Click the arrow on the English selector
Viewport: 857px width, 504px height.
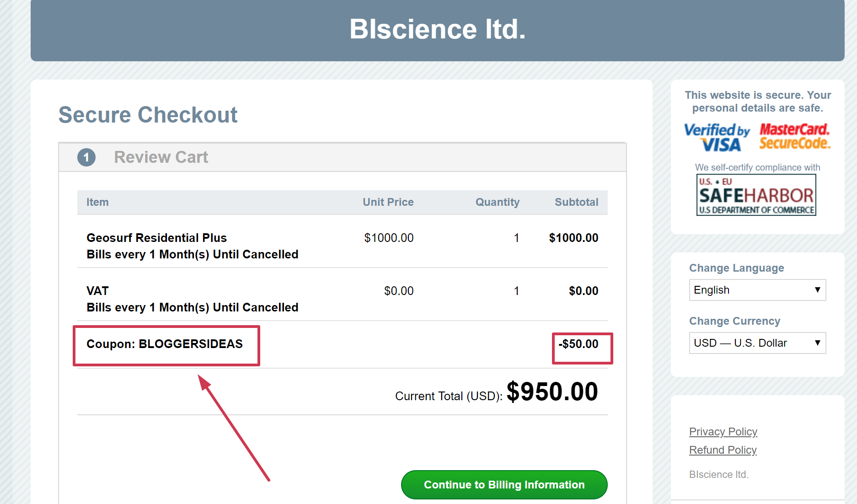[817, 290]
